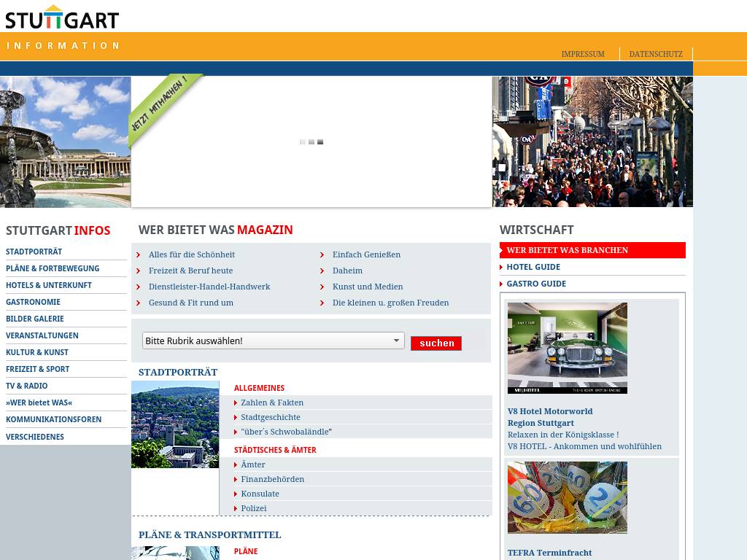Open the Stadtgeschichte link
Viewport: 747px width, 560px height.
(x=271, y=417)
